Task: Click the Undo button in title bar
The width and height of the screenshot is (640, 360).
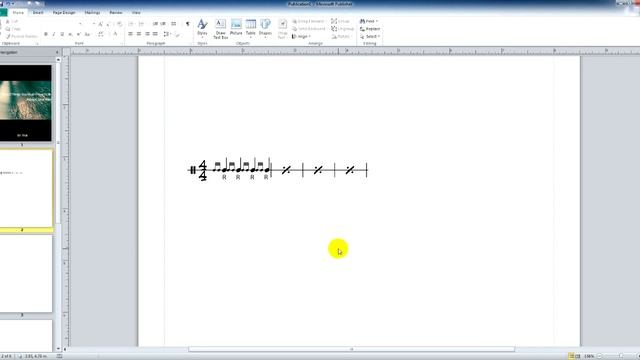Action: click(7, 4)
